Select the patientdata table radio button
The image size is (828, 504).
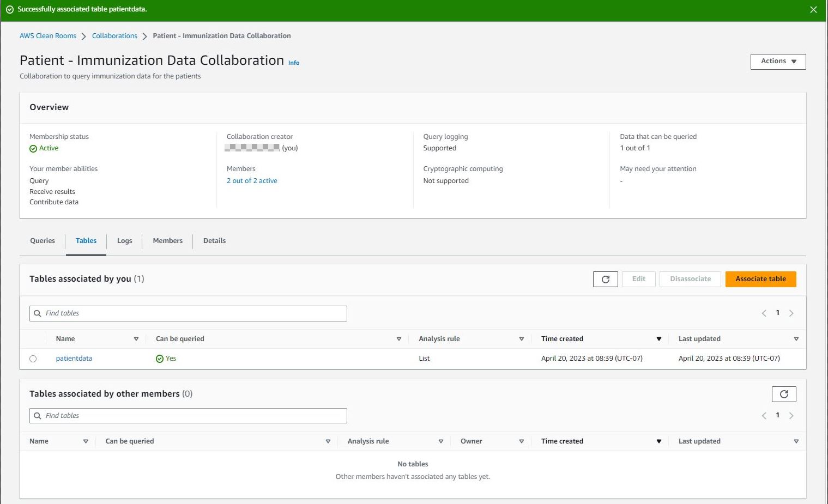33,359
